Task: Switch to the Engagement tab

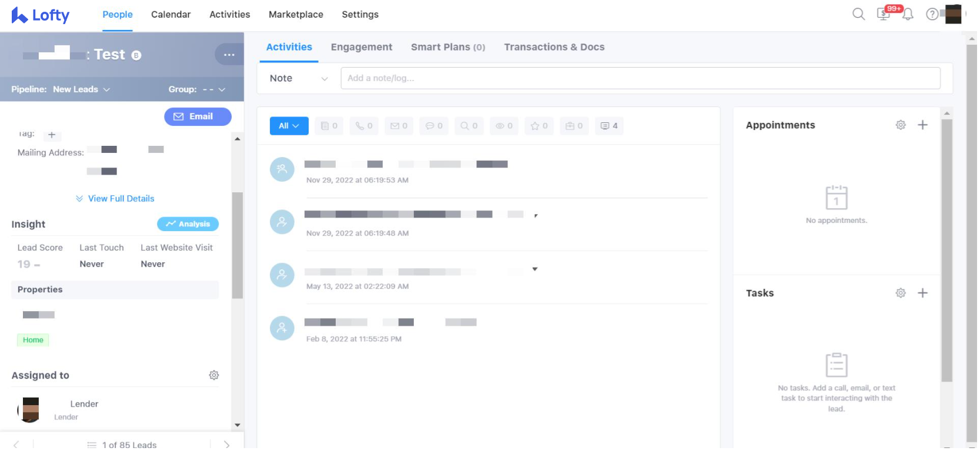Action: coord(361,47)
